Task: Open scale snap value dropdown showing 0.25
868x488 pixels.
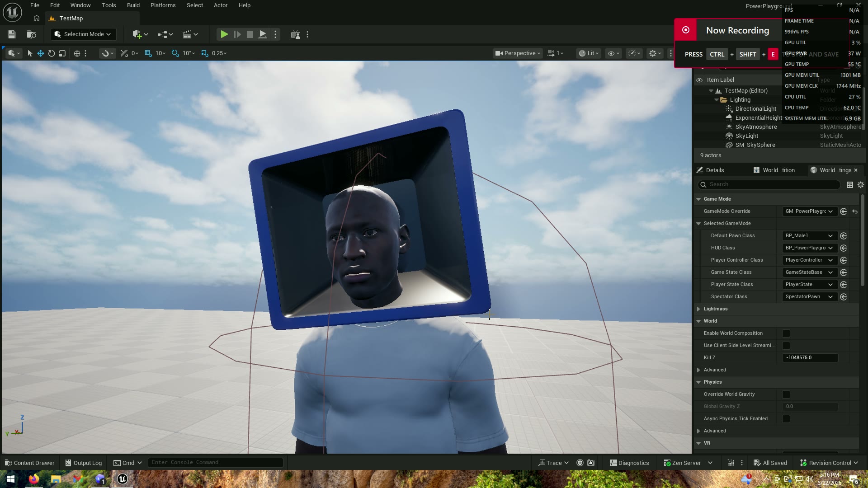Action: 219,53
